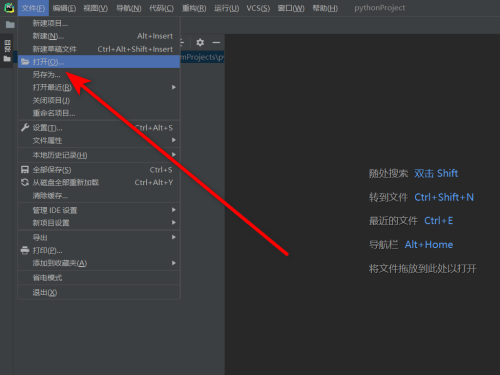The width and height of the screenshot is (500, 375).
Task: Expand the 添加到收藏夹(A) submenu arrow
Action: click(x=174, y=263)
